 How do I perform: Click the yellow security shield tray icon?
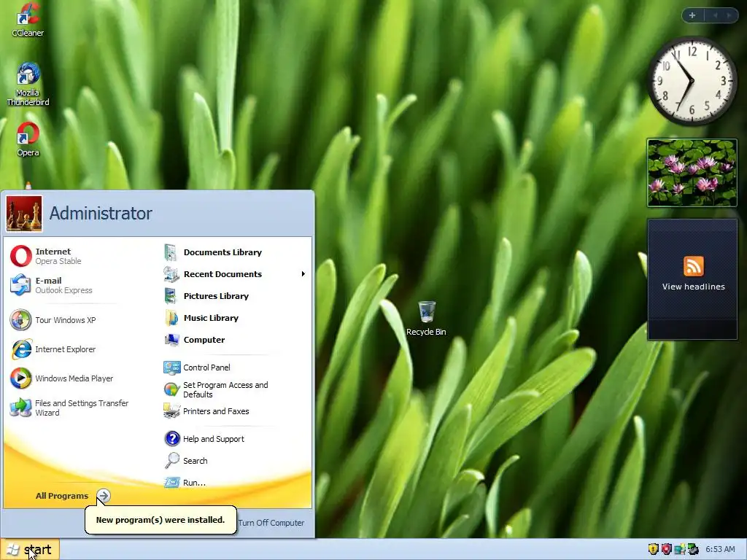point(653,550)
